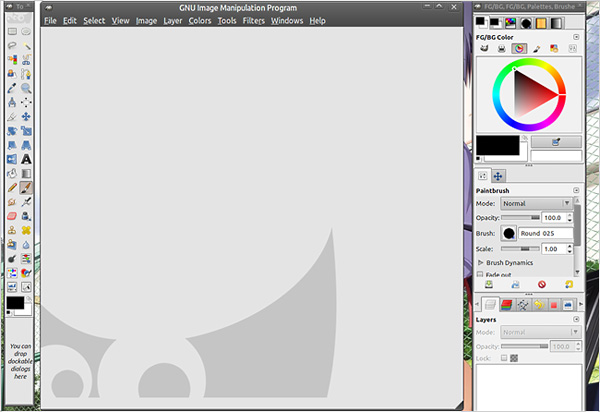Viewport: 600px width, 412px height.
Task: Open the FG/BG Color panel menu button
Action: pos(576,37)
